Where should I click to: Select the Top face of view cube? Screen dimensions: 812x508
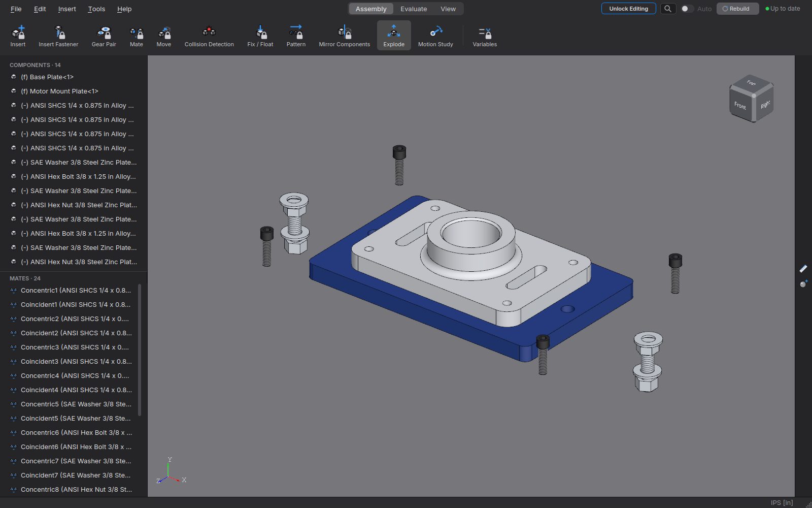752,83
